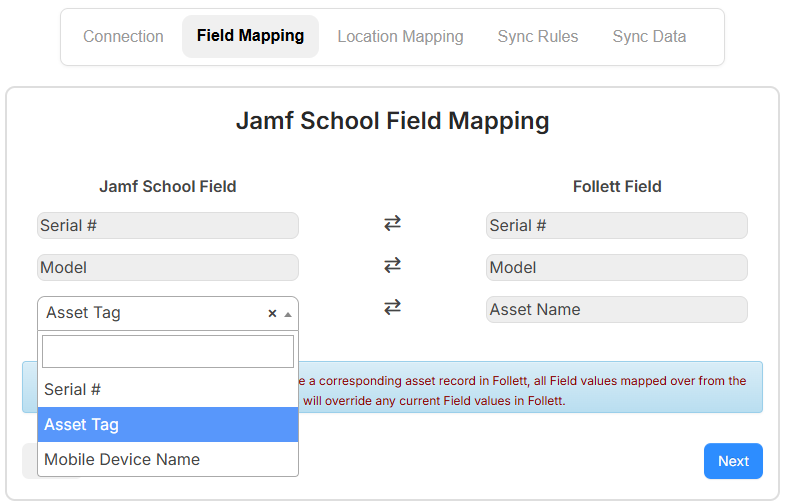Image resolution: width=789 pixels, height=504 pixels.
Task: Click the swap arrows icon in Asset Name row
Action: pos(392,307)
